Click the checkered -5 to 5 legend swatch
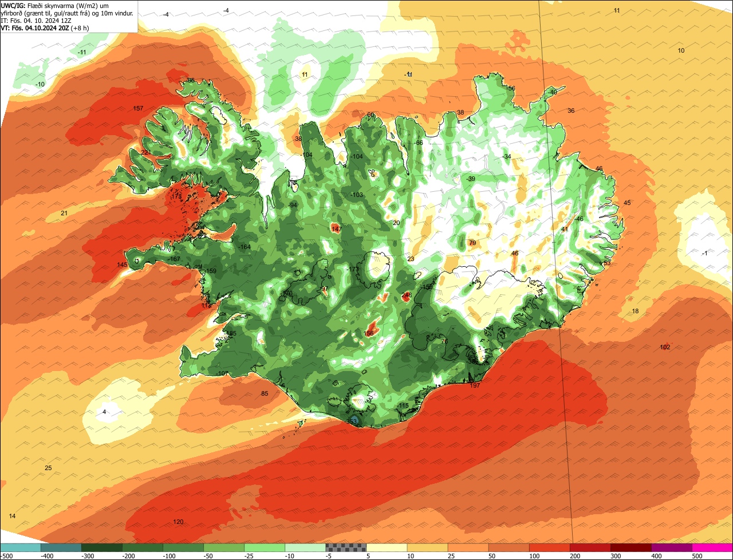This screenshot has height=560, width=733. [346, 547]
